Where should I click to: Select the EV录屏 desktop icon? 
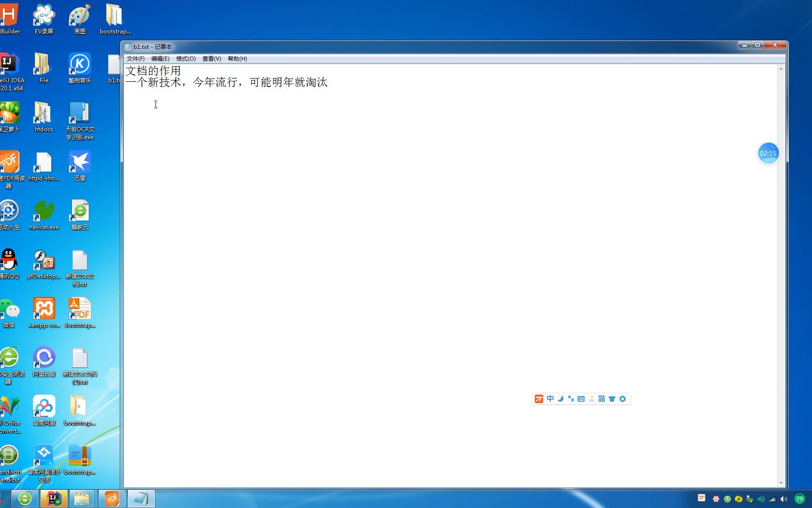[x=44, y=19]
